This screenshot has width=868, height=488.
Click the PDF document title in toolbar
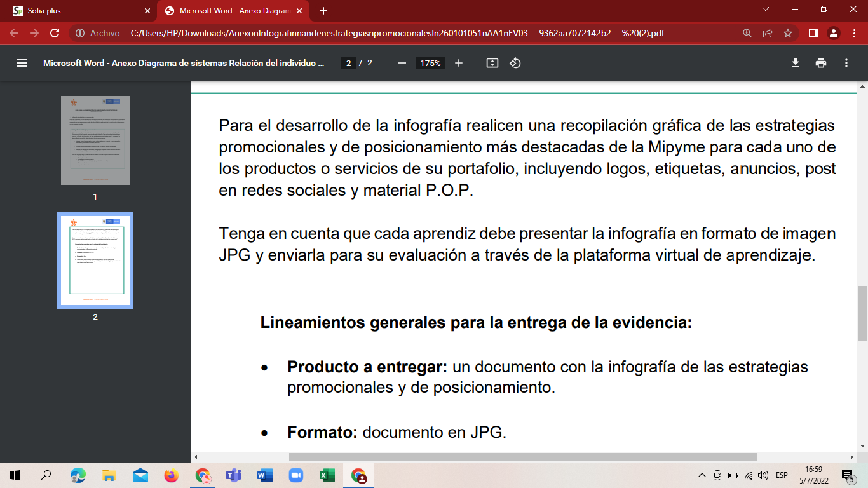[184, 63]
